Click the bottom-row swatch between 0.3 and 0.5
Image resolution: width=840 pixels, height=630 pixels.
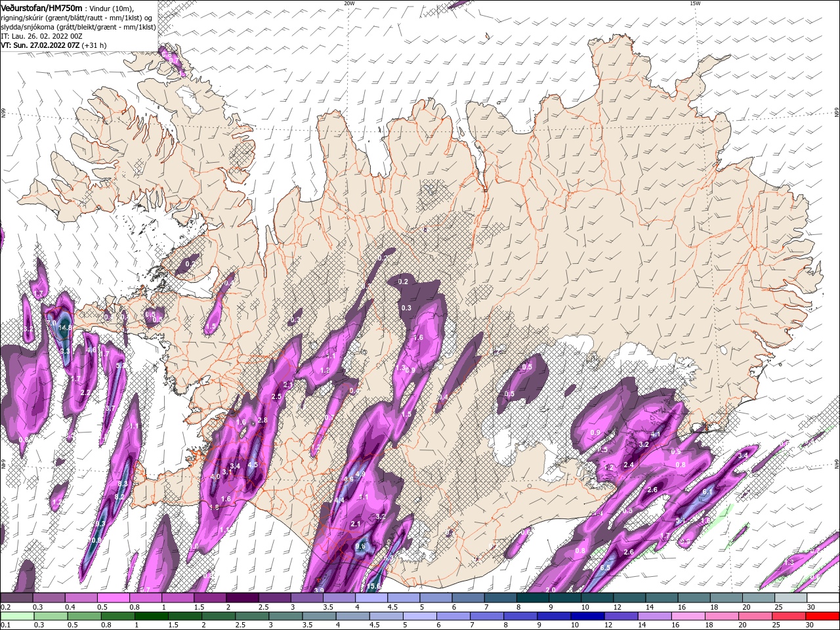[51, 616]
